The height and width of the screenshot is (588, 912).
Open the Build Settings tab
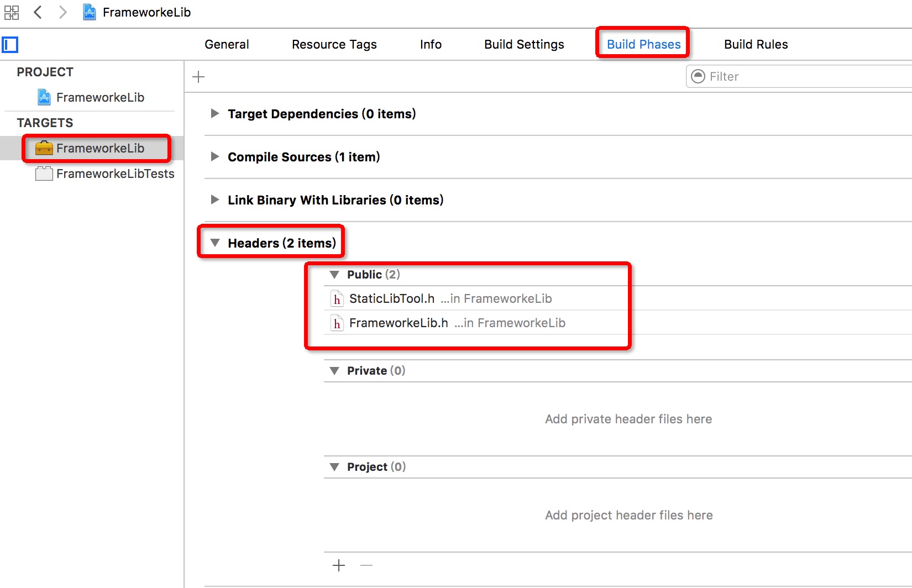524,45
